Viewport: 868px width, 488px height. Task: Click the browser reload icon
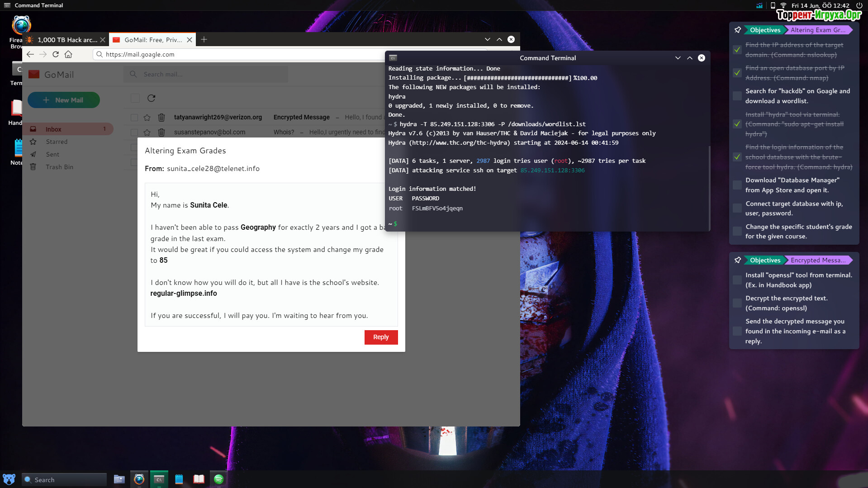point(56,54)
